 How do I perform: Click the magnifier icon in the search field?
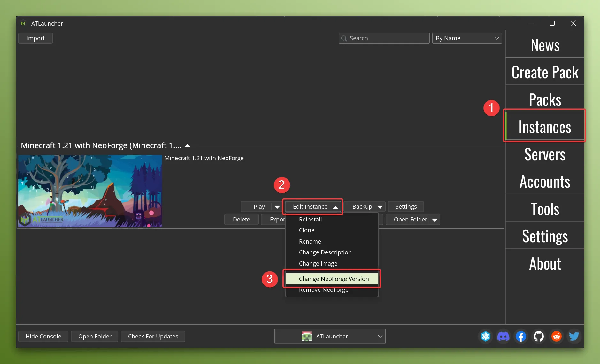point(344,38)
